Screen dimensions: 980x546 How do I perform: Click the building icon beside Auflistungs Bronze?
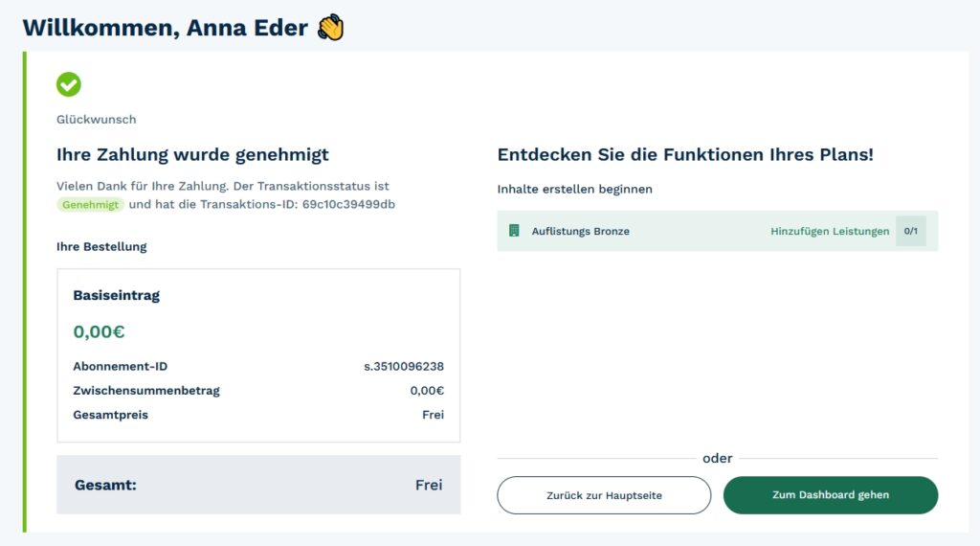(x=514, y=231)
